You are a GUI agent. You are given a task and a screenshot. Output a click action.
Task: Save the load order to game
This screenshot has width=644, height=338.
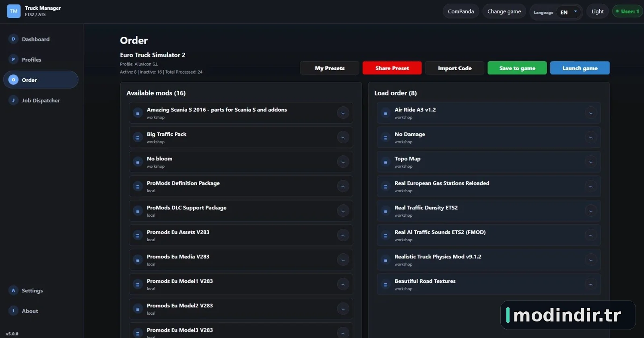(x=517, y=68)
